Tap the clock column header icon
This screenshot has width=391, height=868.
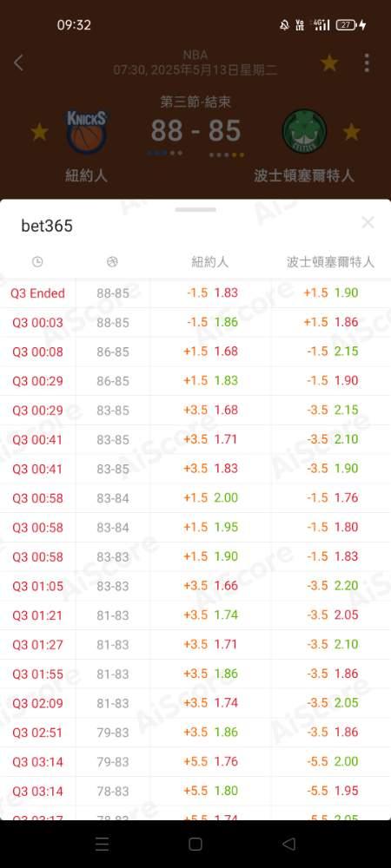[37, 262]
